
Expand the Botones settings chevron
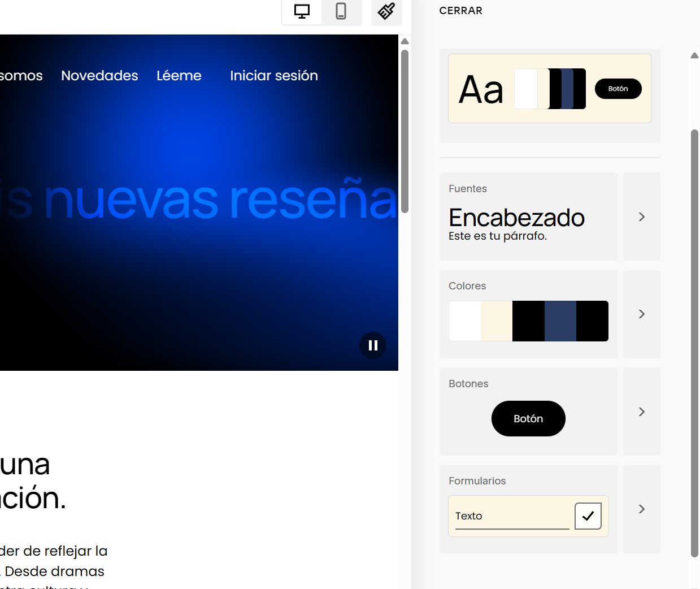[641, 412]
